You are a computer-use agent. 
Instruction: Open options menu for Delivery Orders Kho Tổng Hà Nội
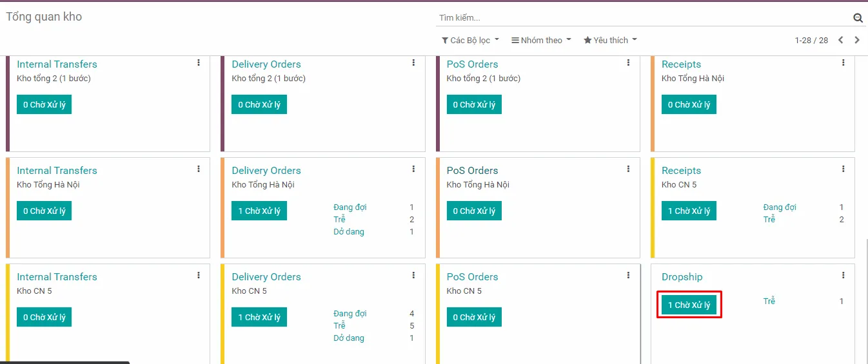413,169
